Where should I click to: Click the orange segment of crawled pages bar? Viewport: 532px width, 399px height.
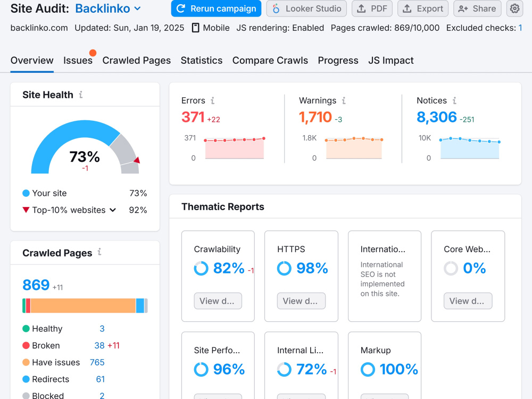[83, 306]
